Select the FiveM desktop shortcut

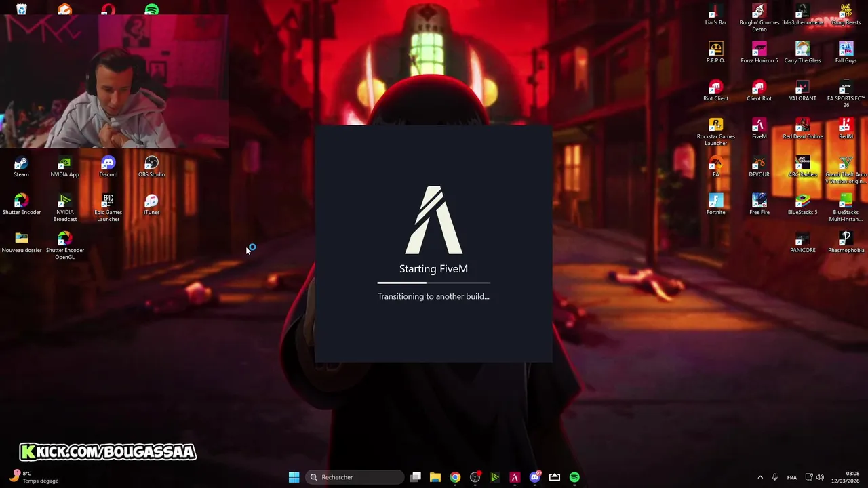pos(759,129)
